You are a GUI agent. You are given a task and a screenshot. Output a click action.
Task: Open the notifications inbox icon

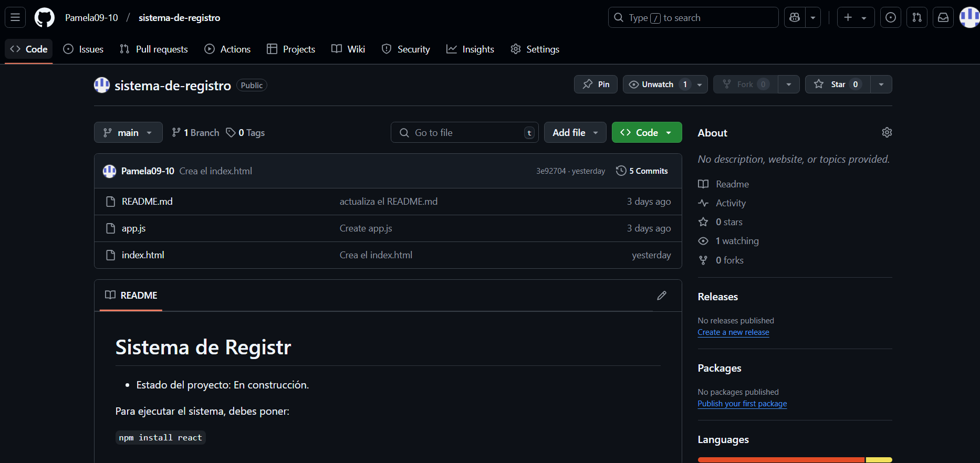pos(943,17)
